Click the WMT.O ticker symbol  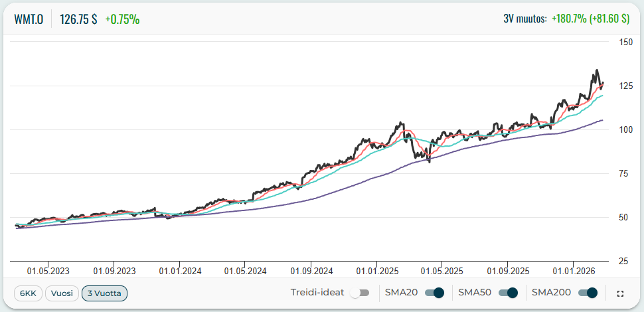(x=29, y=19)
